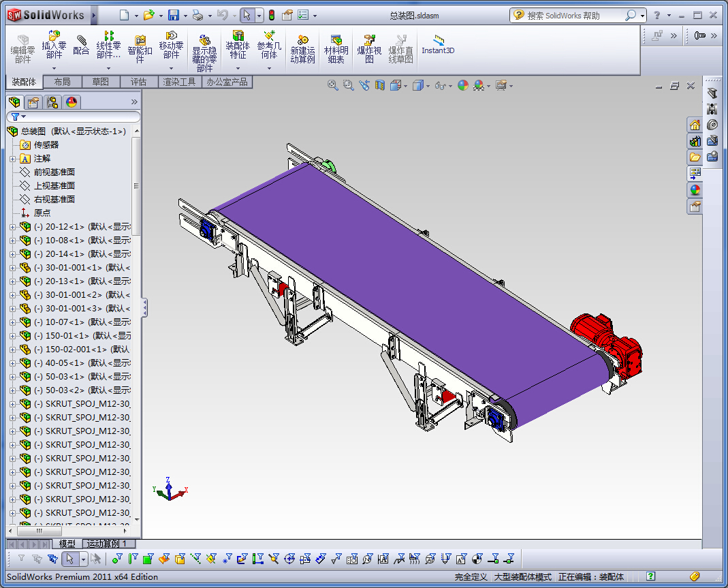This screenshot has height=588, width=728.
Task: Expand the 10-08<1> component node
Action: (x=12, y=240)
